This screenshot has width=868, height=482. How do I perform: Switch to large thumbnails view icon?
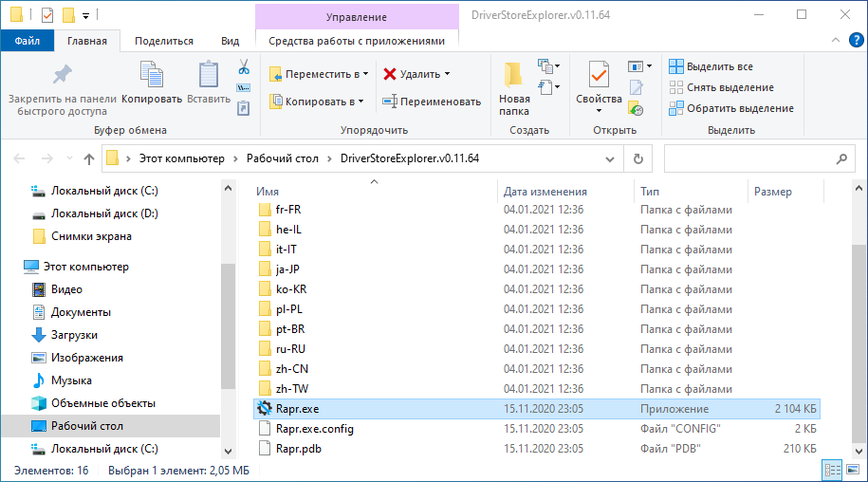[853, 471]
